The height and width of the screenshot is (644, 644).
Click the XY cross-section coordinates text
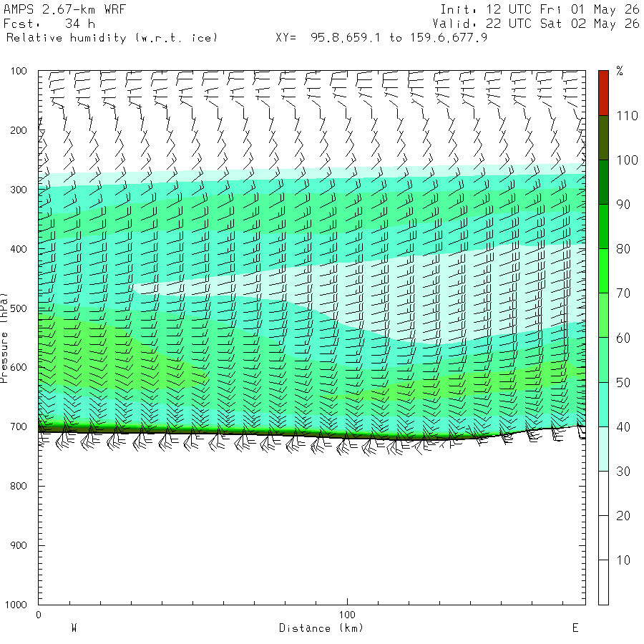[381, 38]
